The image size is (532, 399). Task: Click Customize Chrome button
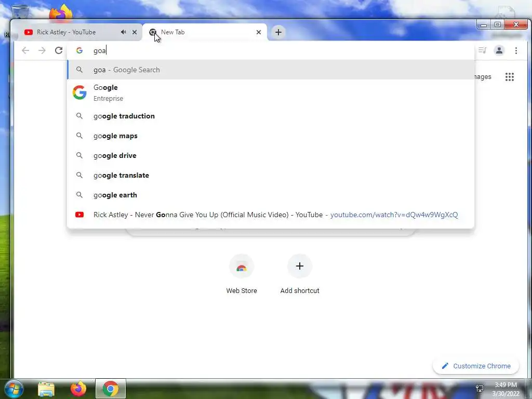(x=476, y=366)
